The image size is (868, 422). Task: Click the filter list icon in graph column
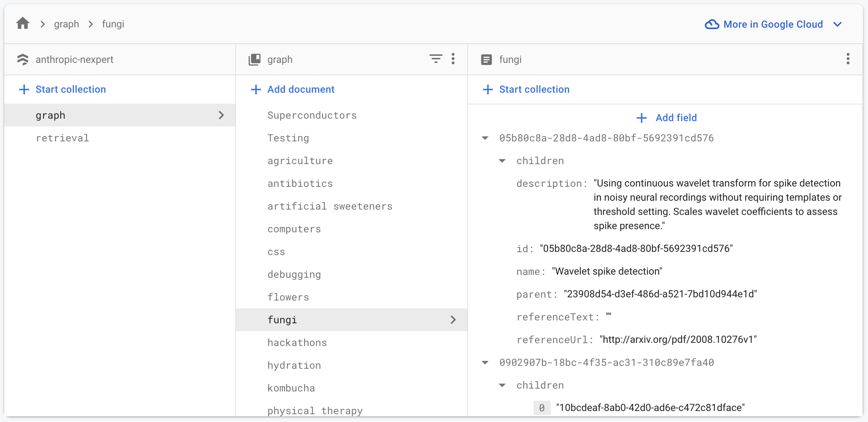coord(435,59)
